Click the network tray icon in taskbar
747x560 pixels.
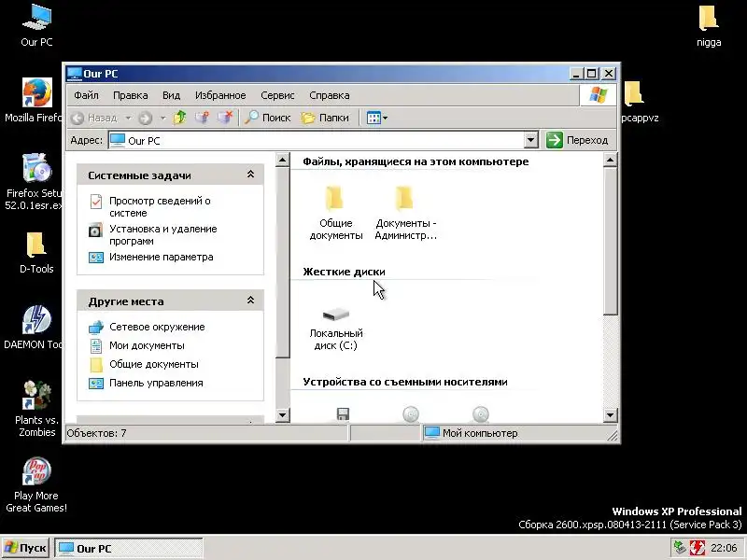(x=681, y=548)
